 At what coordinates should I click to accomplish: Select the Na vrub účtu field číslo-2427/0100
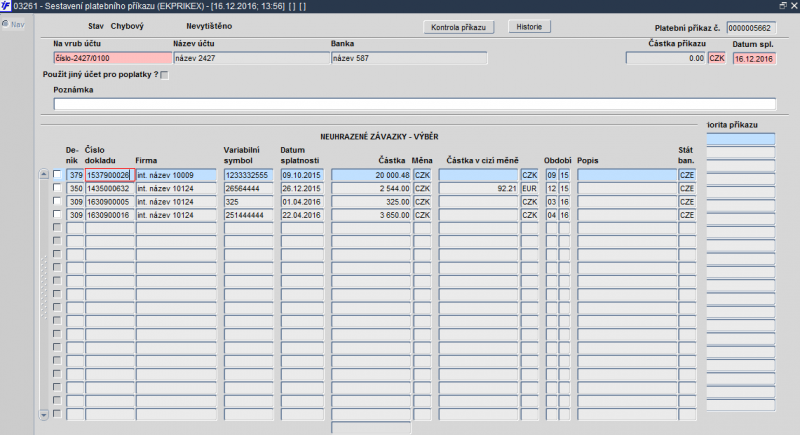coord(112,58)
